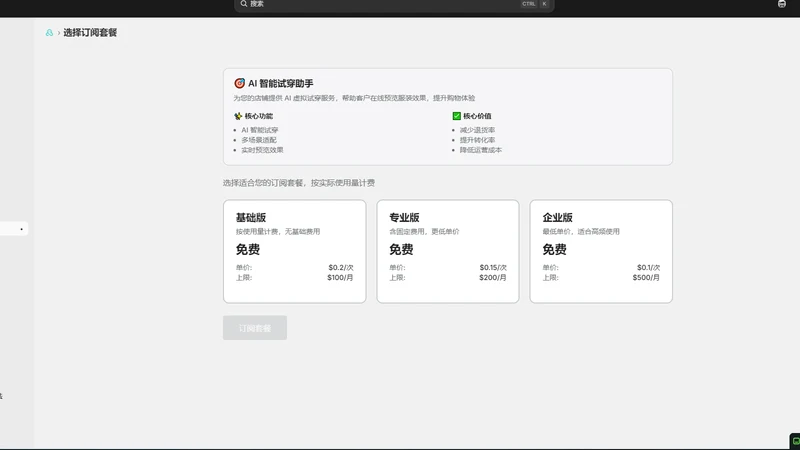
Task: Click the 订阅套餐 button
Action: (255, 328)
